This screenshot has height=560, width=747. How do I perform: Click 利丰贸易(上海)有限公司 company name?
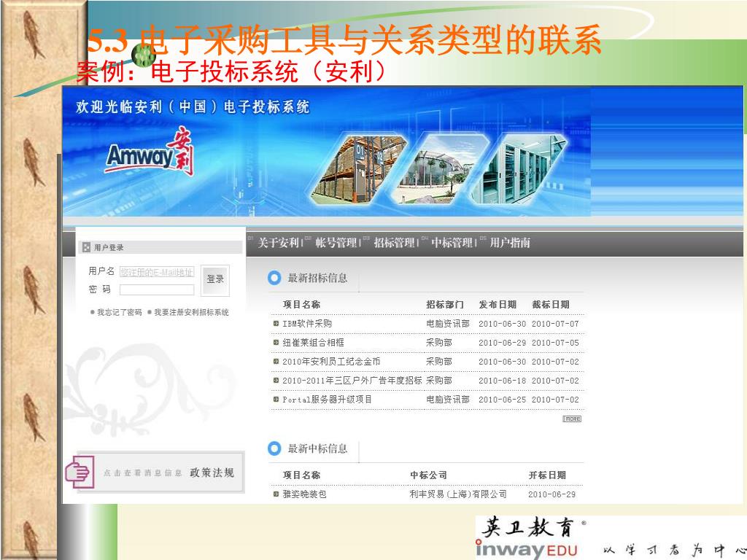(x=458, y=494)
